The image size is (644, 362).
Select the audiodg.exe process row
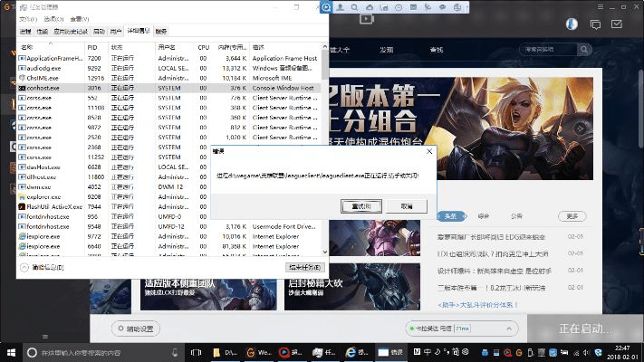(169, 68)
